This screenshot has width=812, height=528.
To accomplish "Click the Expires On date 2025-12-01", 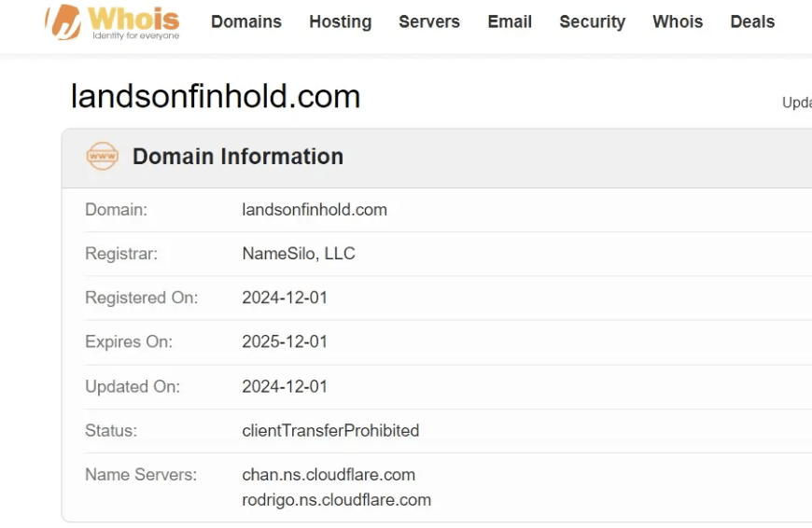I will click(285, 341).
